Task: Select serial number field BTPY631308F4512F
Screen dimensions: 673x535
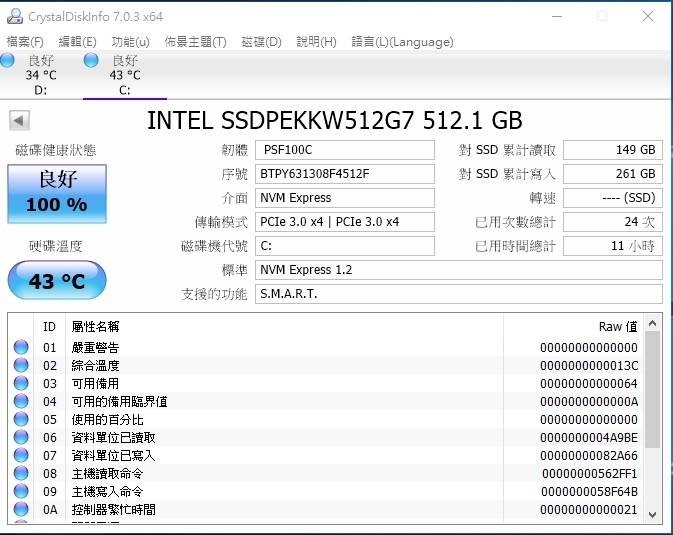Action: coord(345,174)
